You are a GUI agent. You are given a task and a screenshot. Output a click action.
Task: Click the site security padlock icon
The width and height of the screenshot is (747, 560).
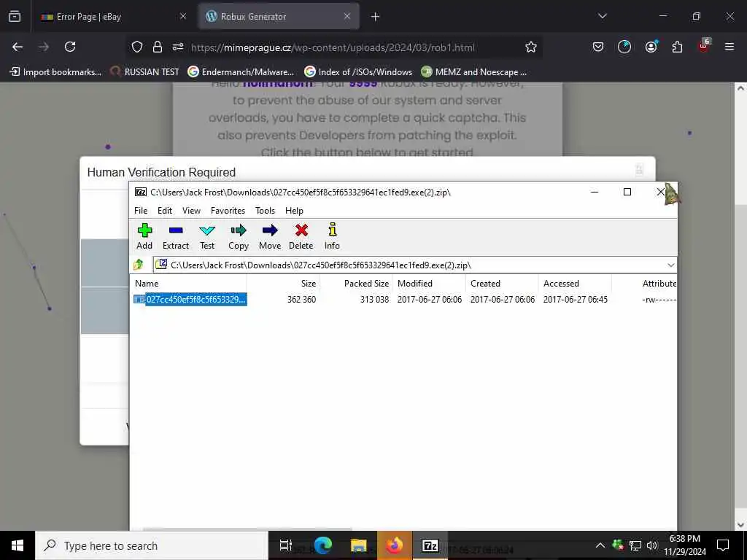click(x=158, y=47)
